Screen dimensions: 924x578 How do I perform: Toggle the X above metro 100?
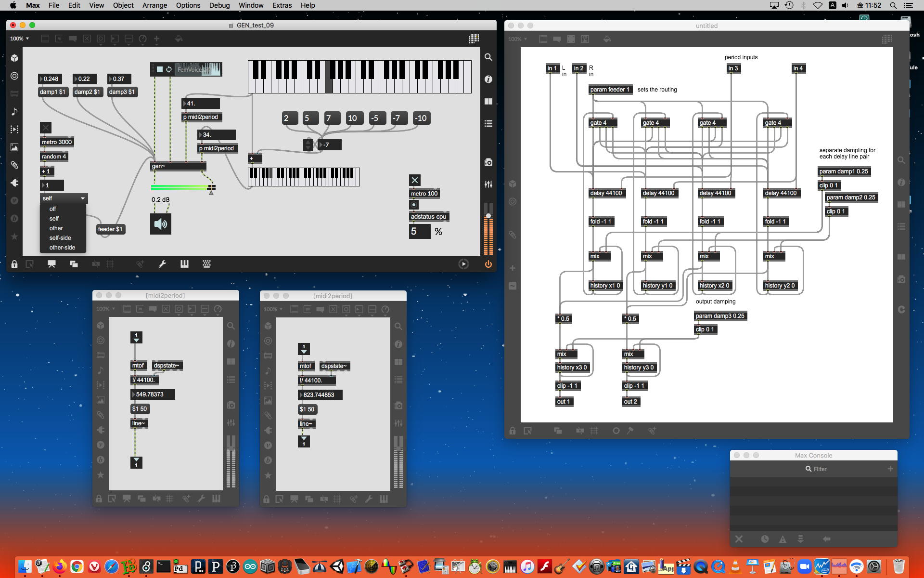pos(415,180)
